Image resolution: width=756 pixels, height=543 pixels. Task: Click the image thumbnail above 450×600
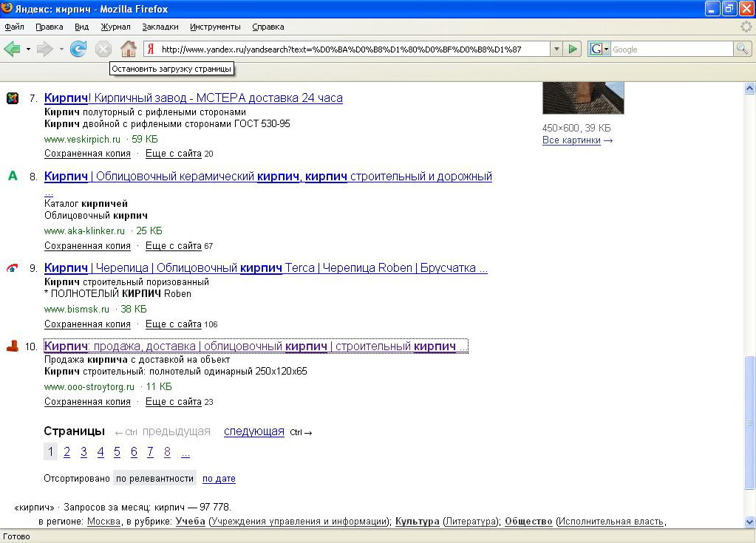[x=583, y=98]
